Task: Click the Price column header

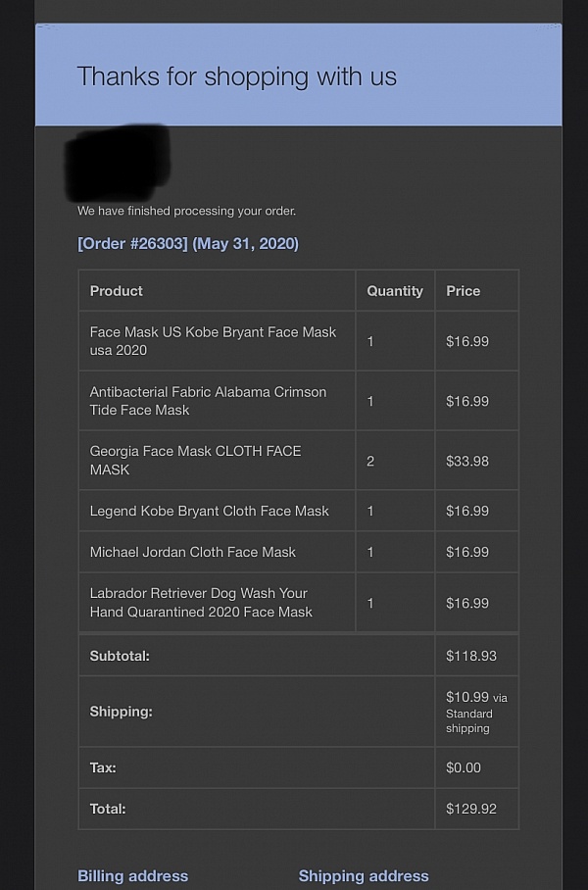Action: [464, 290]
